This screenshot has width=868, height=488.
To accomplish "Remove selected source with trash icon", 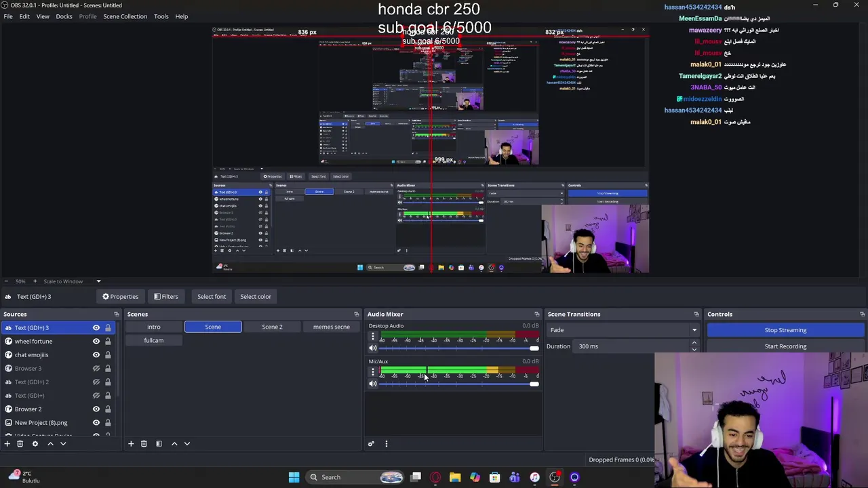I will (20, 444).
